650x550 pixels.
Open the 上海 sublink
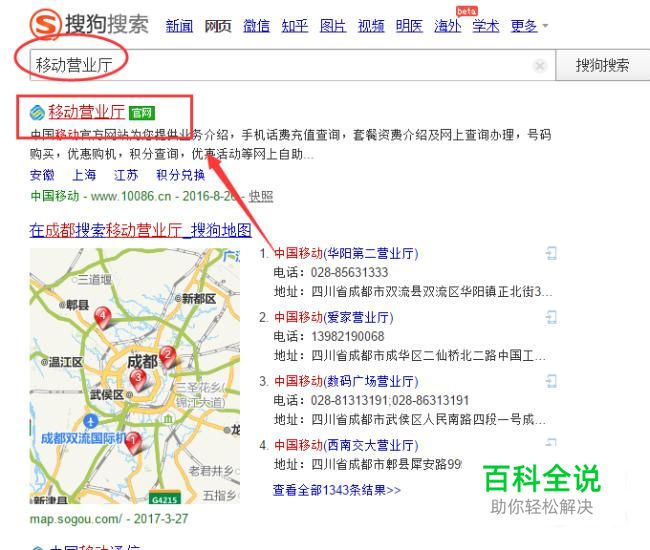click(x=84, y=175)
